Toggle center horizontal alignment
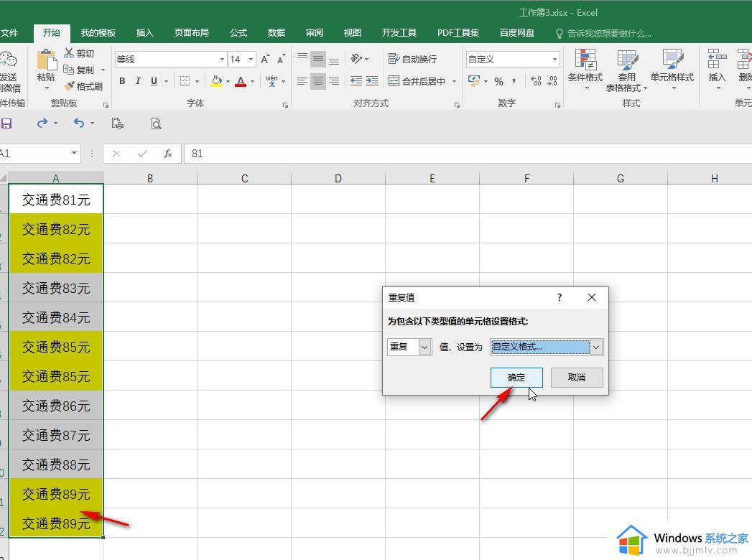752x560 pixels. tap(318, 81)
